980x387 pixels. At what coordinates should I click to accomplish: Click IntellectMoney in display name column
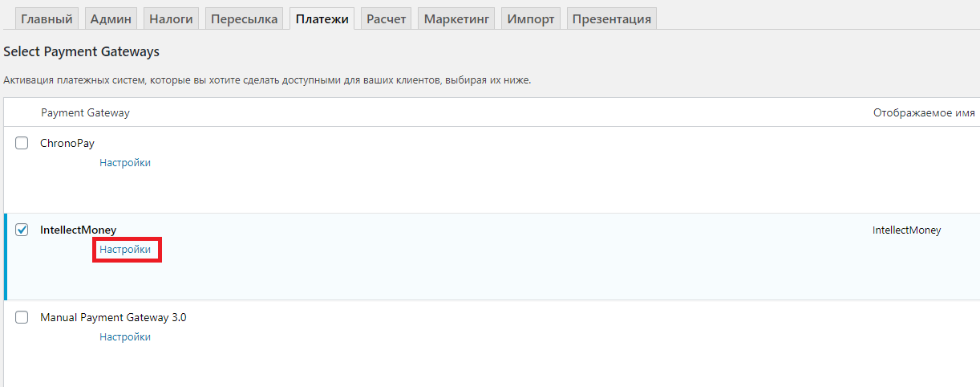[x=907, y=230]
